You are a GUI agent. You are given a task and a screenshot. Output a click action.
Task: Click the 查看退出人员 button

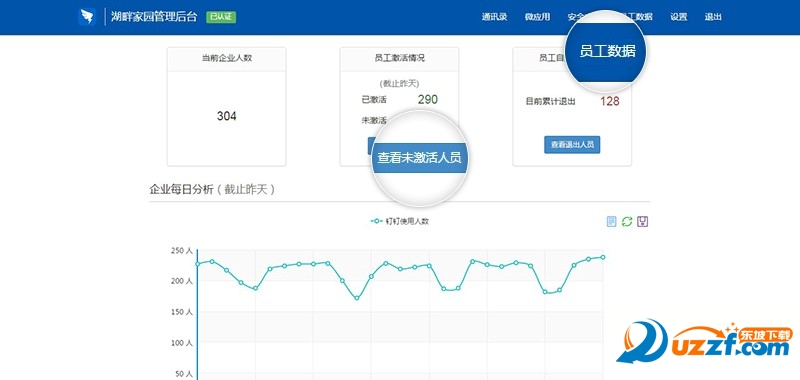point(572,145)
